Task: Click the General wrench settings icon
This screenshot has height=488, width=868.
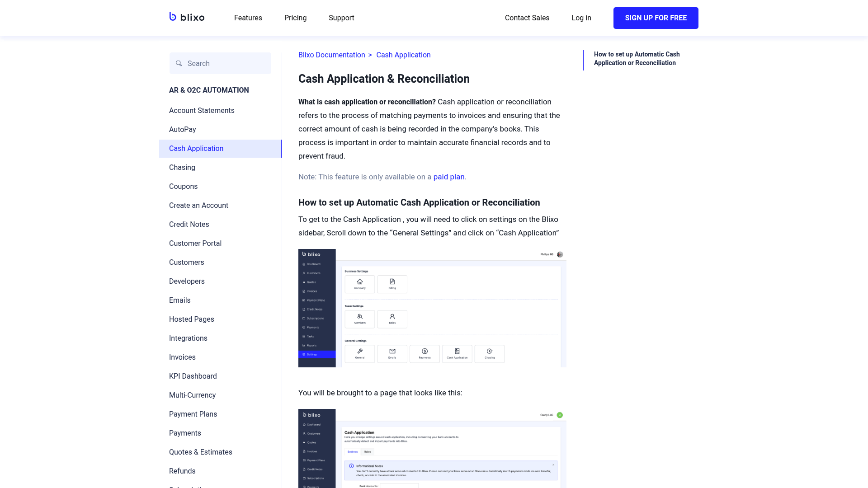Action: coord(359,354)
